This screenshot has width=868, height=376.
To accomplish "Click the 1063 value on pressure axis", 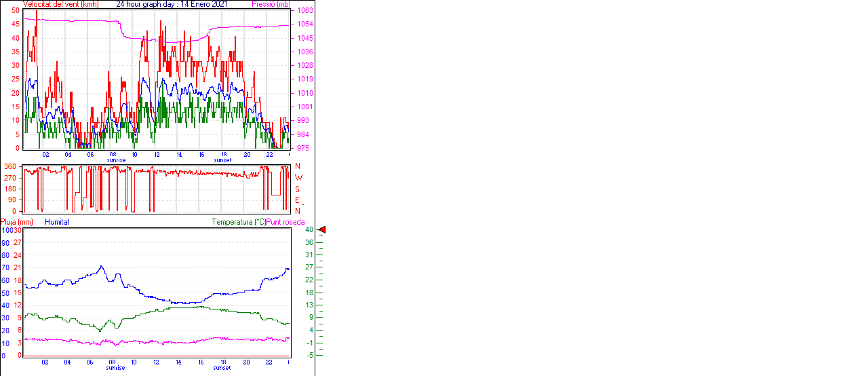I will pyautogui.click(x=304, y=11).
